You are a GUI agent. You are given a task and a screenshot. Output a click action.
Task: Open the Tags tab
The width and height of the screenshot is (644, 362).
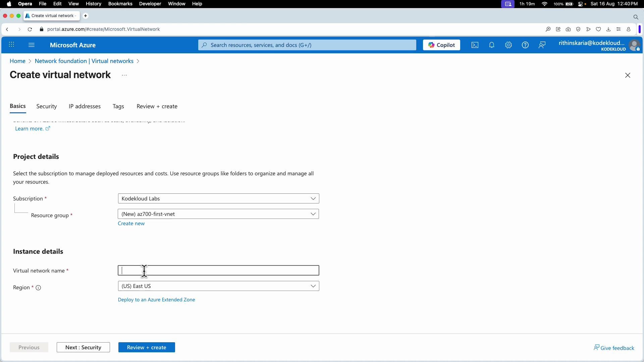(x=118, y=106)
